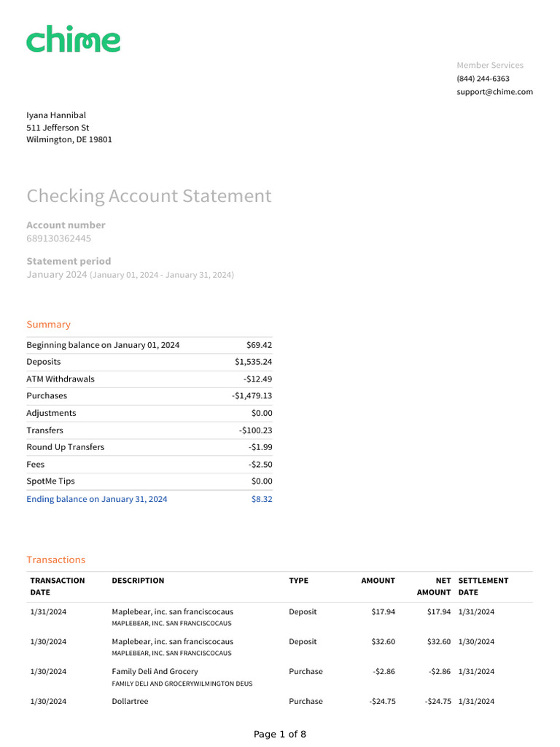This screenshot has width=560, height=747.
Task: Click the support@chime.com email address
Action: pos(494,92)
